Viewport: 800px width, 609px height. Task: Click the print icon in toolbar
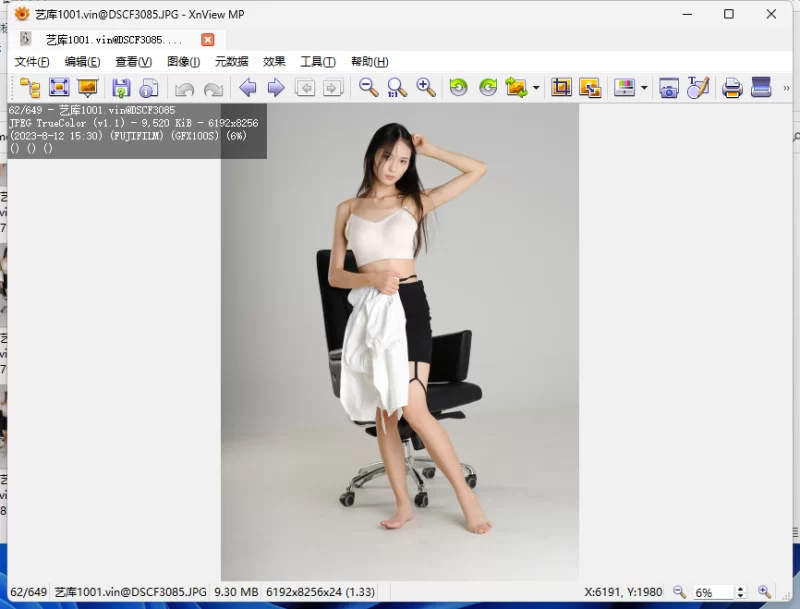coord(732,88)
